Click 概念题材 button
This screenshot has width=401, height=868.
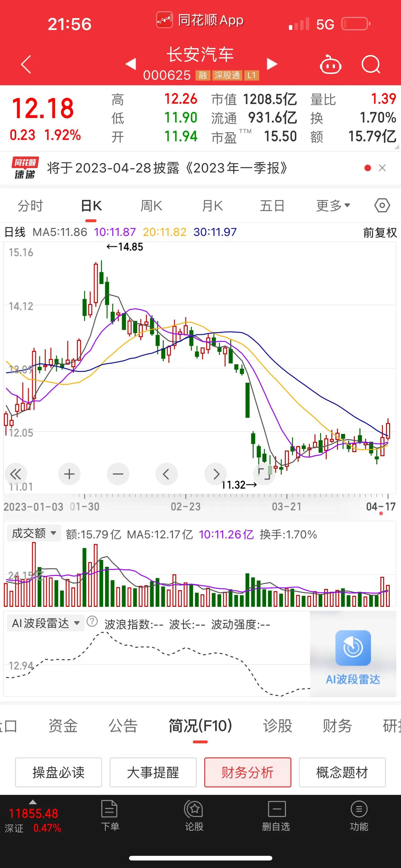[x=342, y=772]
